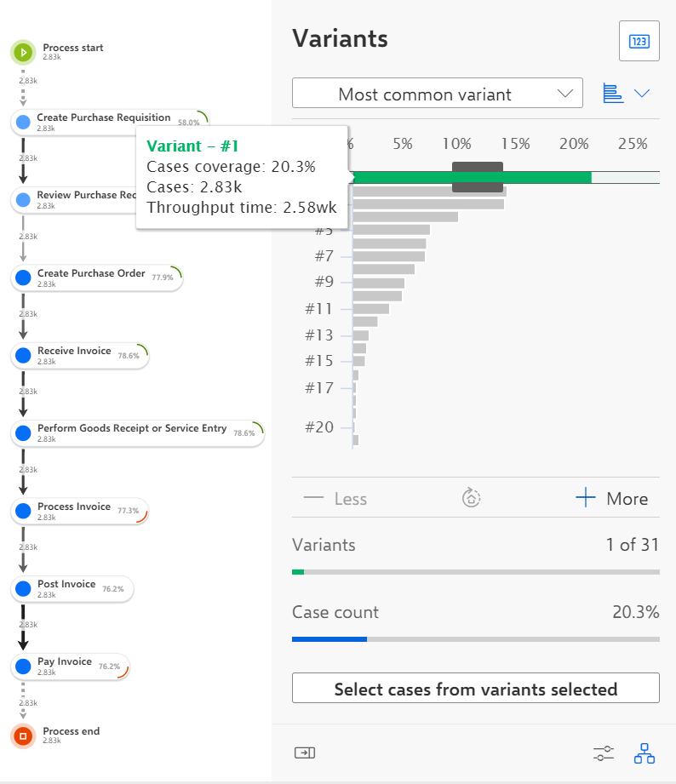Select the variant #7 bar
Screen dimensions: 676x784
pyautogui.click(x=389, y=256)
